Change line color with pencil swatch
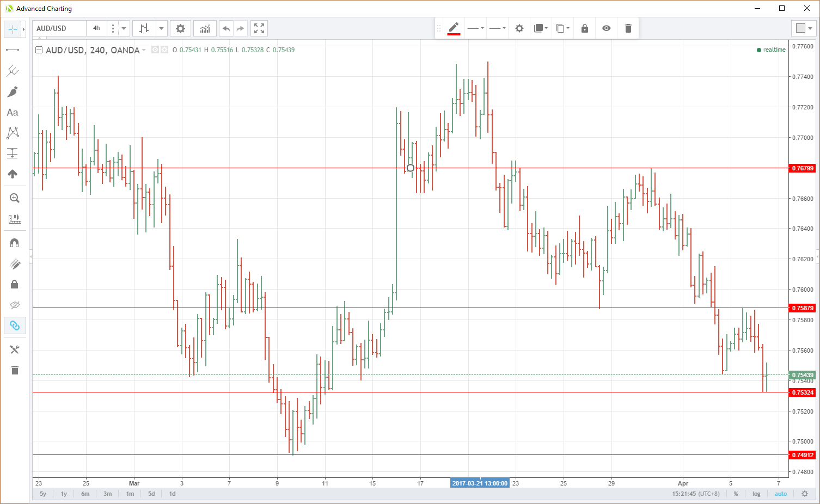 pos(454,28)
